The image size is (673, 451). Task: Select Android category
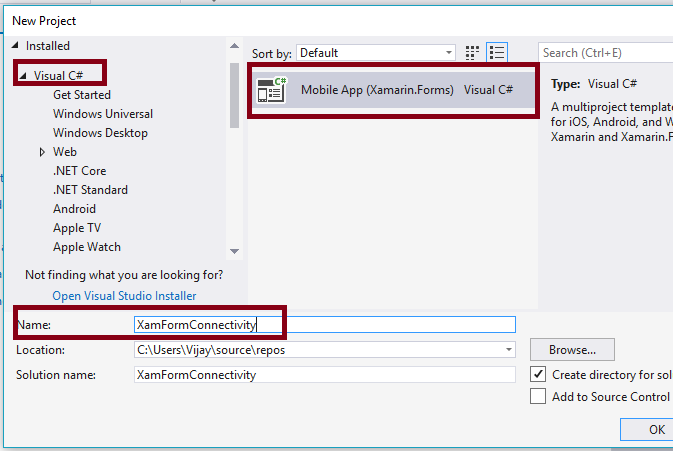[x=75, y=209]
